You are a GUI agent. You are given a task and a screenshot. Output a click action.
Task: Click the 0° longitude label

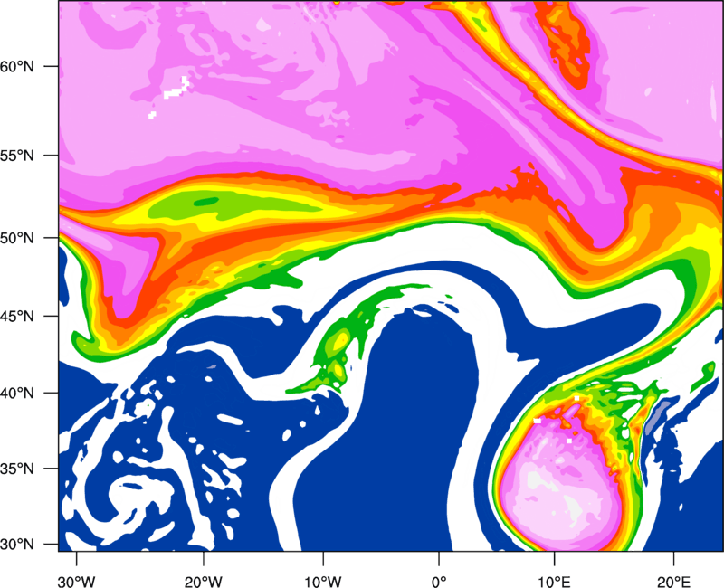click(439, 582)
